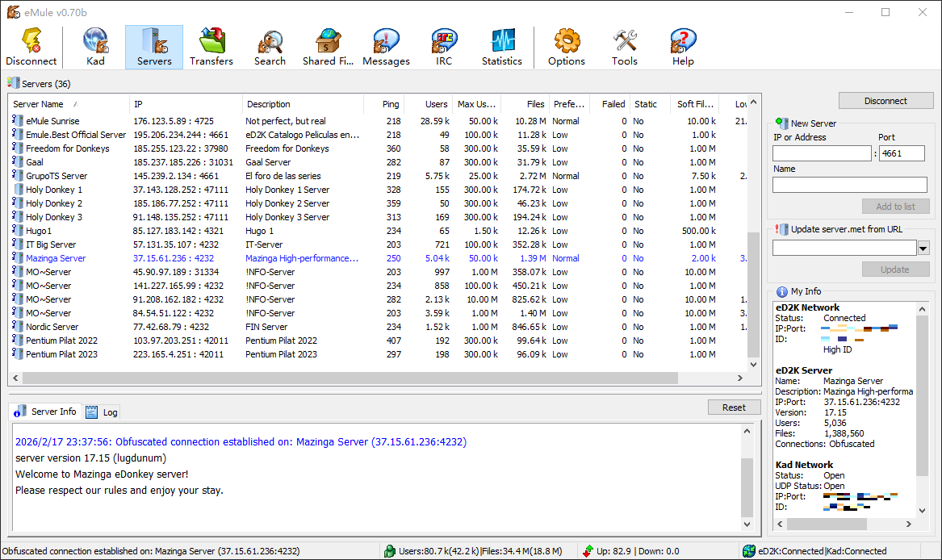This screenshot has height=560, width=942.
Task: Open eMule Options settings
Action: [567, 47]
